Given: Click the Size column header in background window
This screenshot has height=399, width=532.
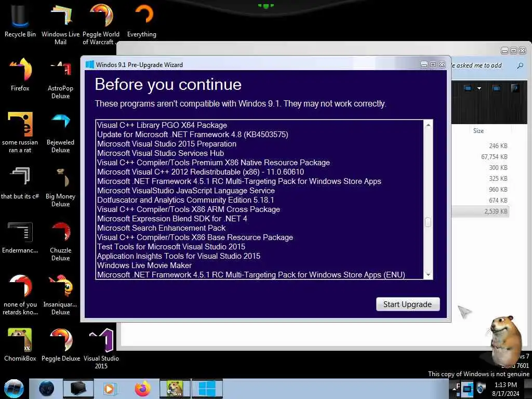Looking at the screenshot, I should click(x=478, y=131).
